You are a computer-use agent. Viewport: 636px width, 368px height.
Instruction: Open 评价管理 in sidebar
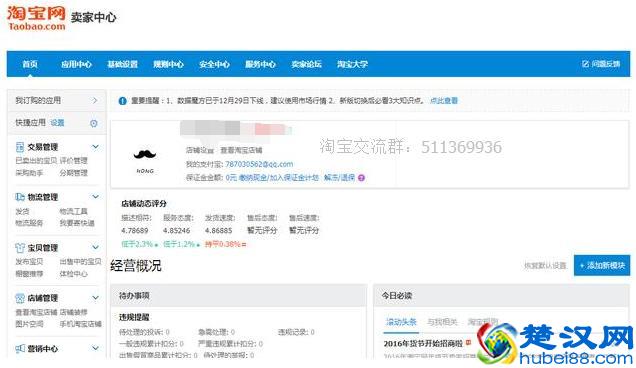click(73, 161)
